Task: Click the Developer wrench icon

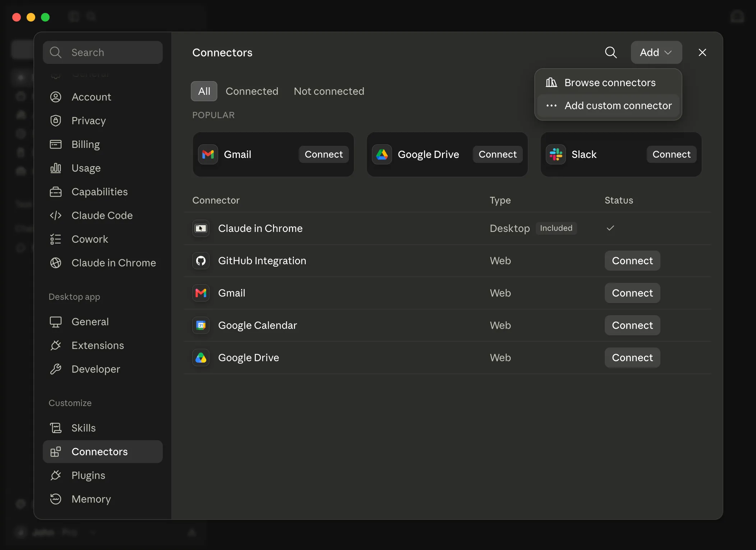Action: pyautogui.click(x=56, y=369)
